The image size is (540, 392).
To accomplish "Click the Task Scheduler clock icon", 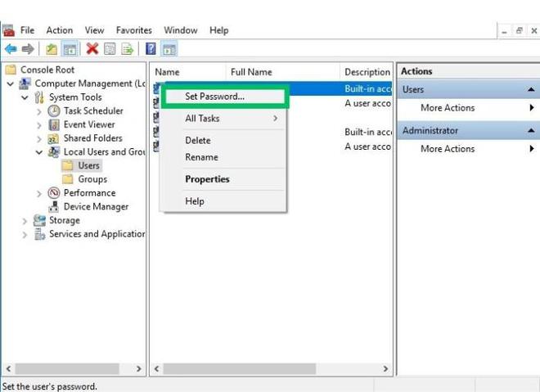I will [x=54, y=111].
